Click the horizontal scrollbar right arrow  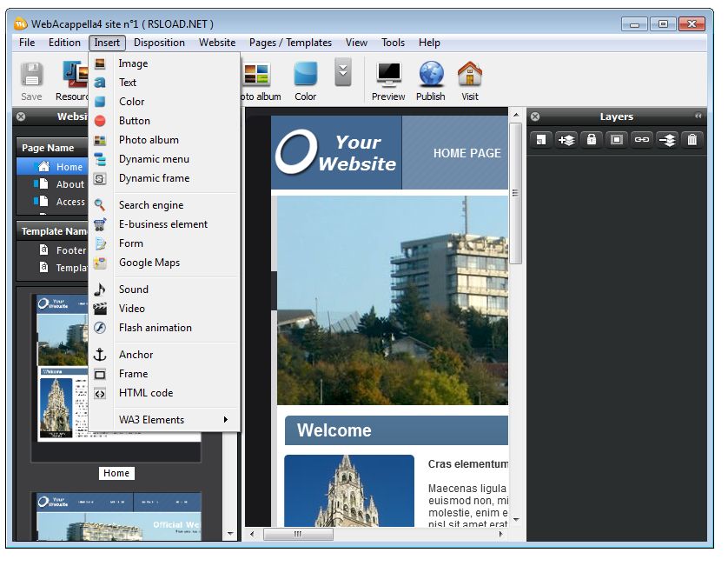[500, 534]
